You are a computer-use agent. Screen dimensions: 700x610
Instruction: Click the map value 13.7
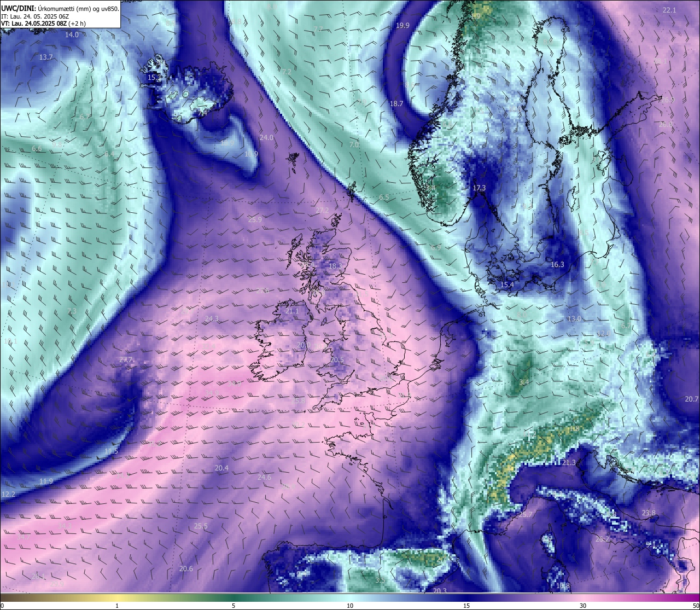coord(46,57)
